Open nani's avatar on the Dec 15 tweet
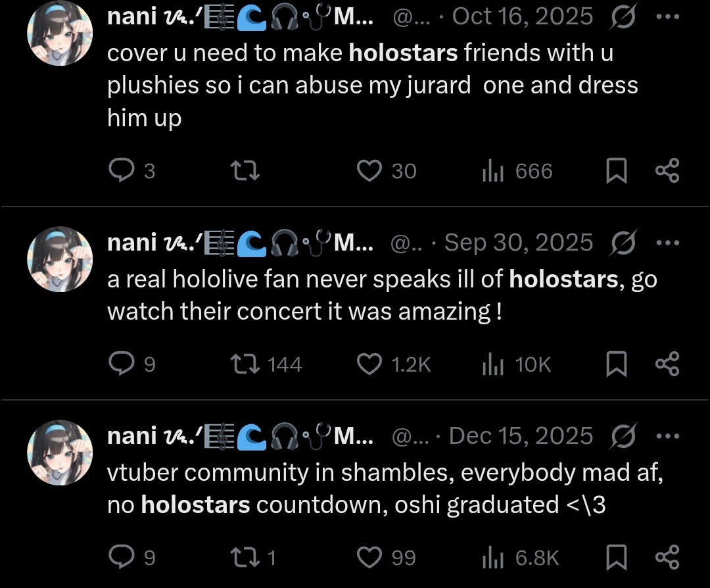 [60, 453]
